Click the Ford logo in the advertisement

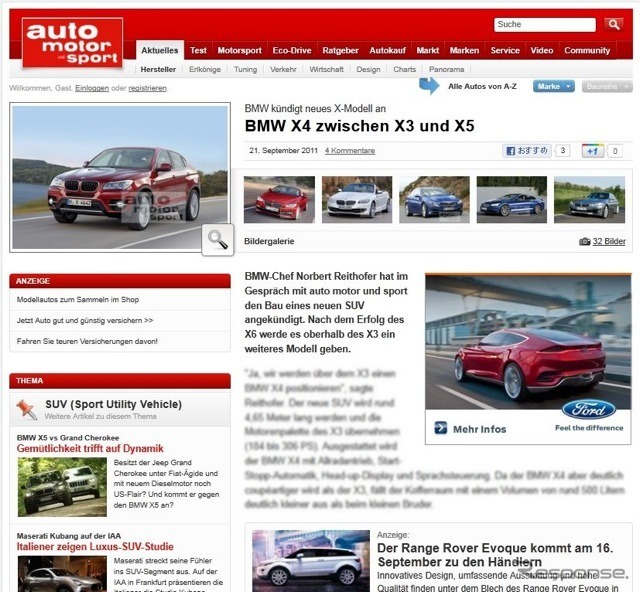[x=589, y=410]
